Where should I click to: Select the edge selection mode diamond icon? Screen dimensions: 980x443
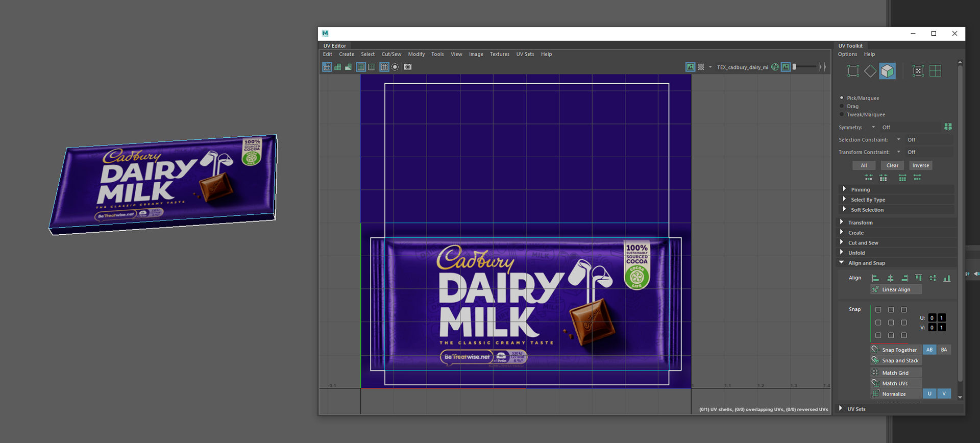tap(870, 71)
